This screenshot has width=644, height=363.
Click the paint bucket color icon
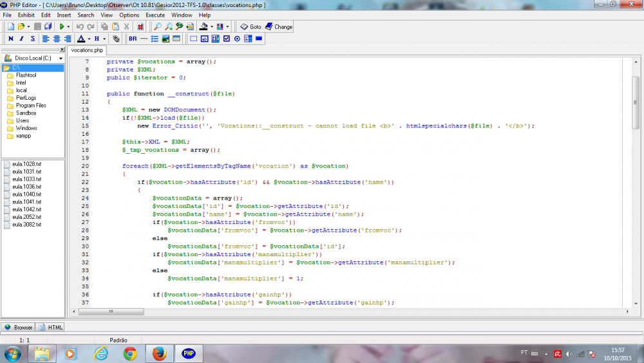[204, 26]
